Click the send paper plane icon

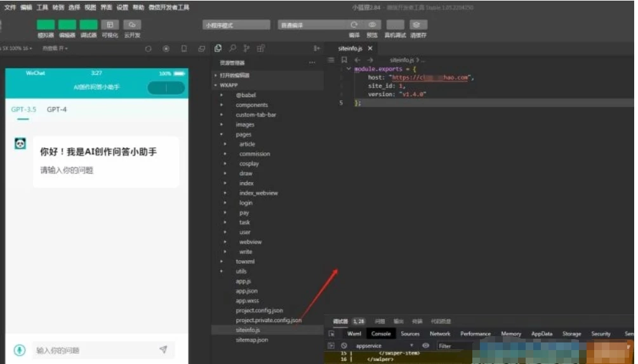point(163,349)
